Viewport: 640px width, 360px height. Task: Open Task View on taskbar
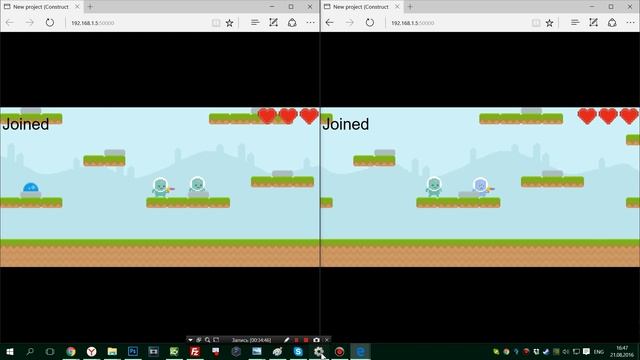50,351
